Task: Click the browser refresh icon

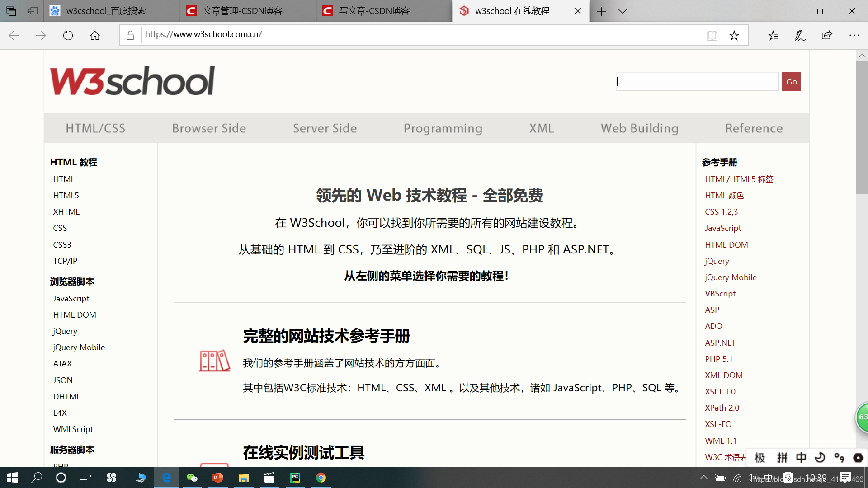Action: [x=68, y=35]
